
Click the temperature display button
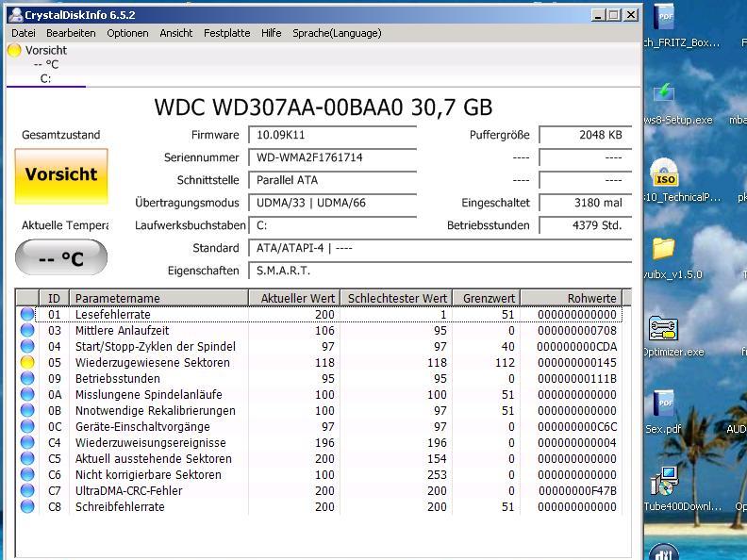coord(61,257)
